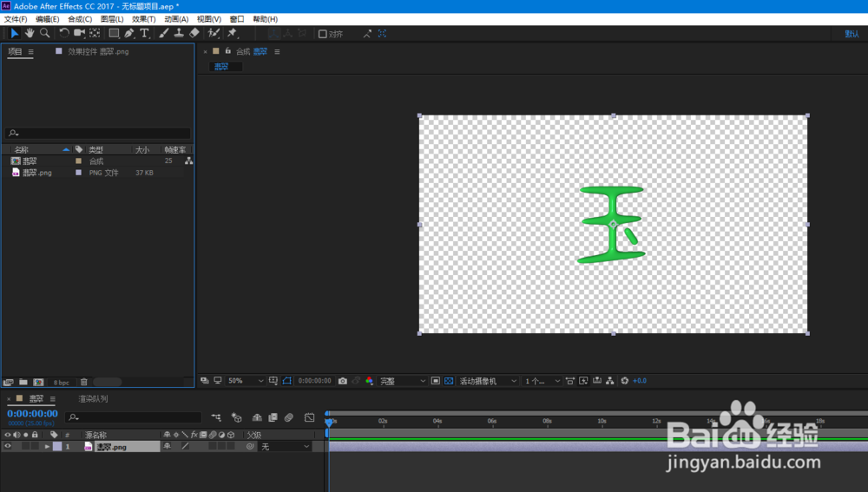
Task: Select the Rotation tool
Action: 64,33
